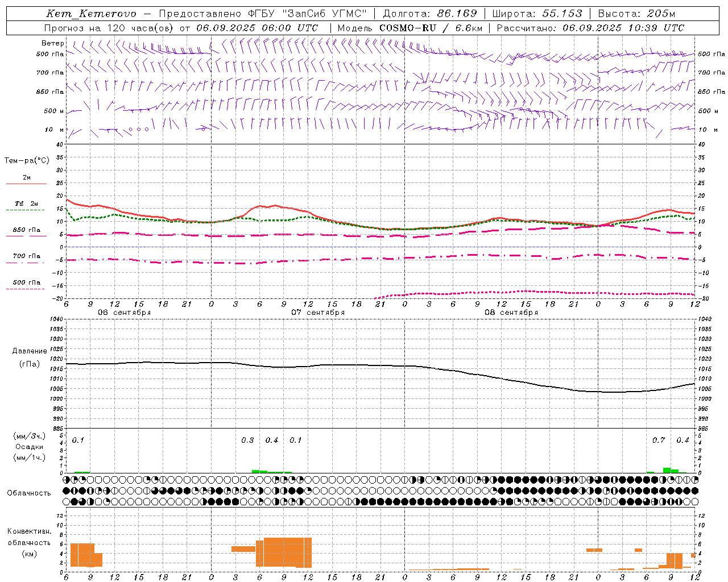Click the "0.7" precipitation value

point(659,440)
